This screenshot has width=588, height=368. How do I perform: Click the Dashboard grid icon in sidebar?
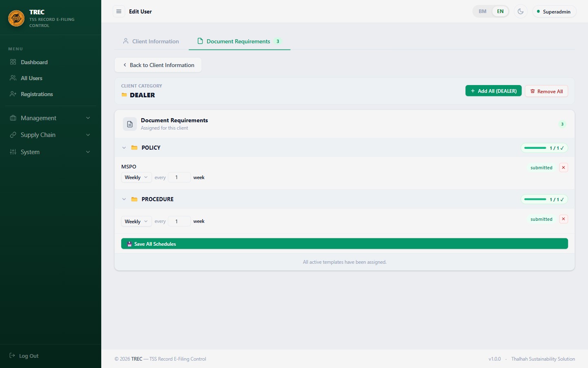point(13,62)
